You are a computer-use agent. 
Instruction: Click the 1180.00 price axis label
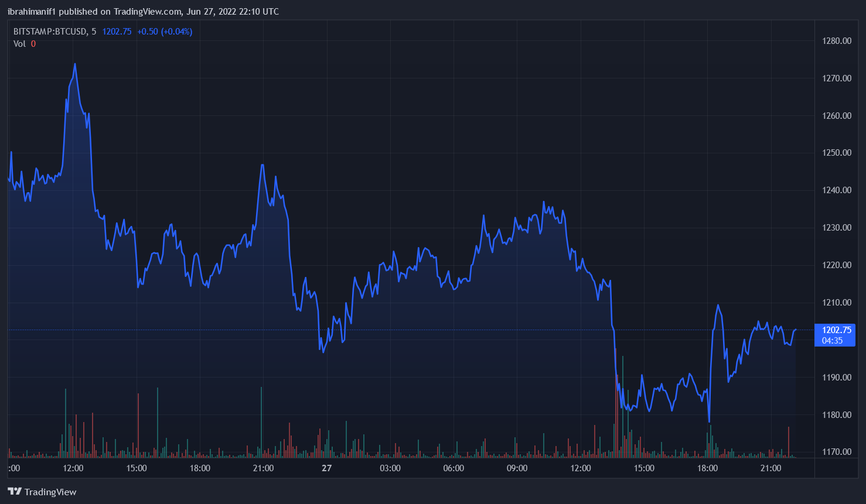tap(837, 415)
